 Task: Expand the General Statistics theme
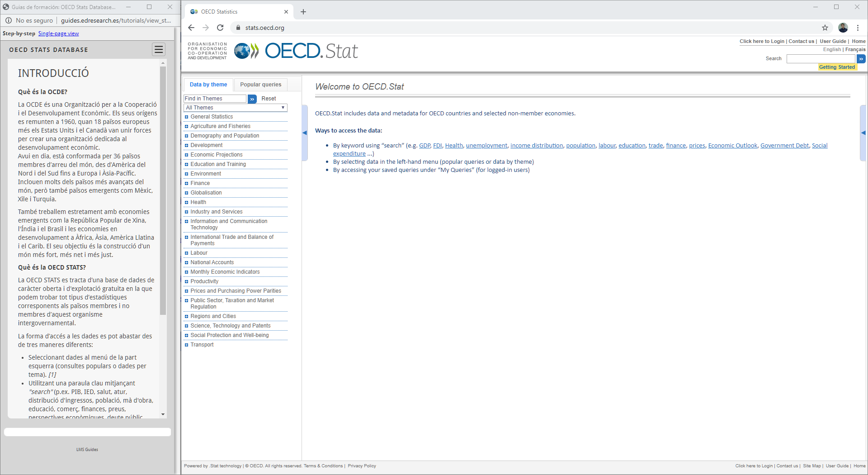tap(186, 117)
